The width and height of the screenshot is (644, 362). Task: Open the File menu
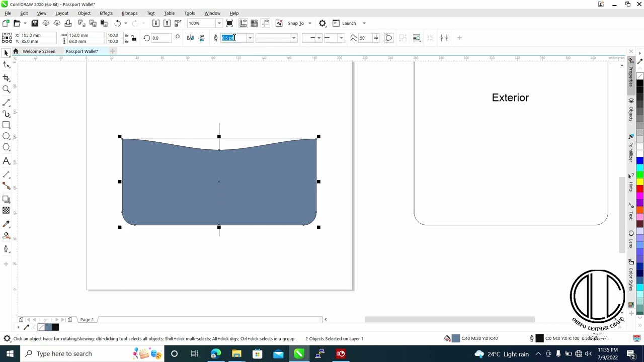8,13
